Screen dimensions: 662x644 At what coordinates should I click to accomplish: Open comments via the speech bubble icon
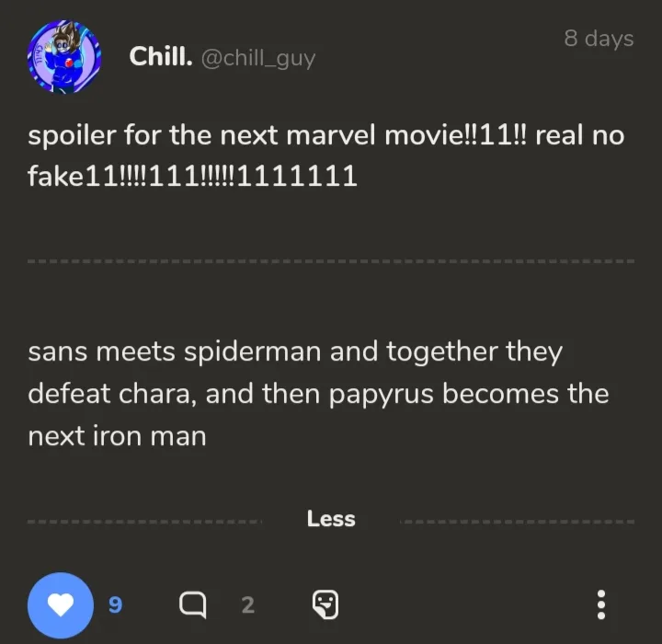tap(192, 604)
